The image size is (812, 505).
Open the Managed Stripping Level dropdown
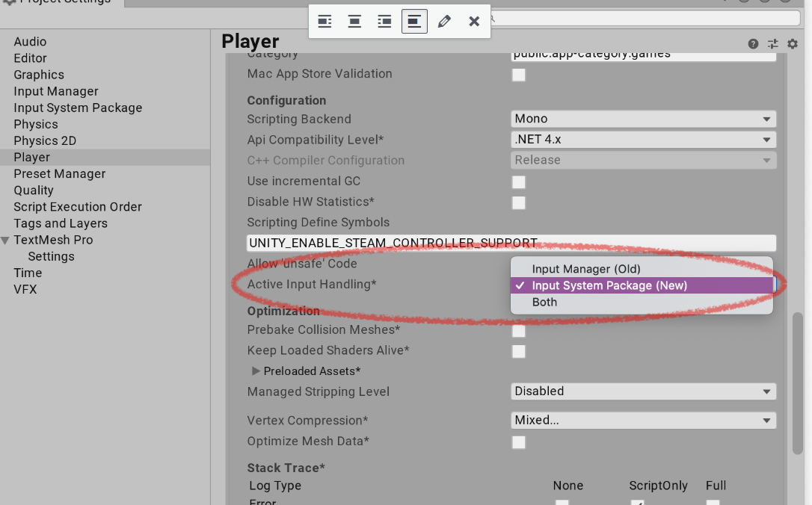(x=642, y=391)
